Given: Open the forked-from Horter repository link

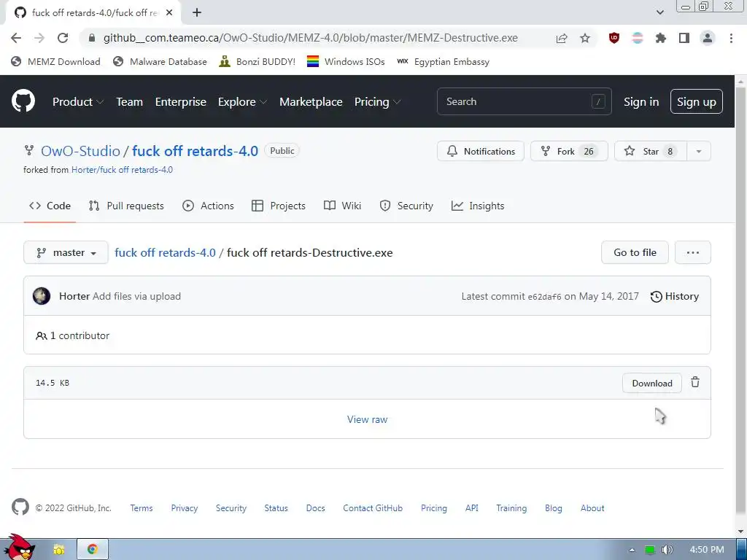Looking at the screenshot, I should pyautogui.click(x=122, y=169).
